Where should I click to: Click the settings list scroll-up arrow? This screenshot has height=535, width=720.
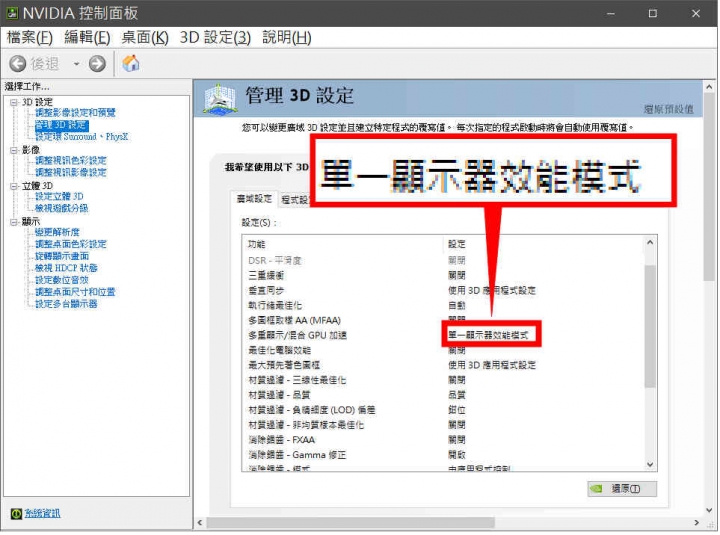coord(650,242)
